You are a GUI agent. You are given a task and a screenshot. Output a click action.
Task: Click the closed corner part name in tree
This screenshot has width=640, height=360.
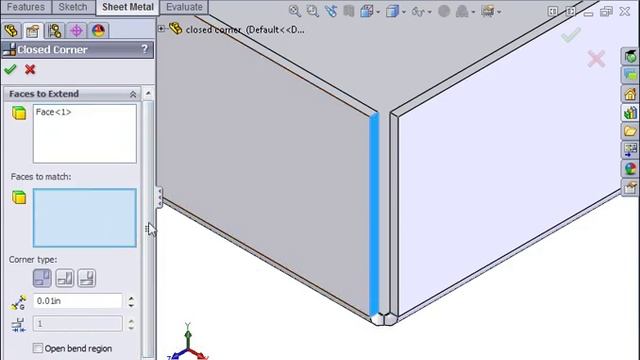[x=245, y=29]
